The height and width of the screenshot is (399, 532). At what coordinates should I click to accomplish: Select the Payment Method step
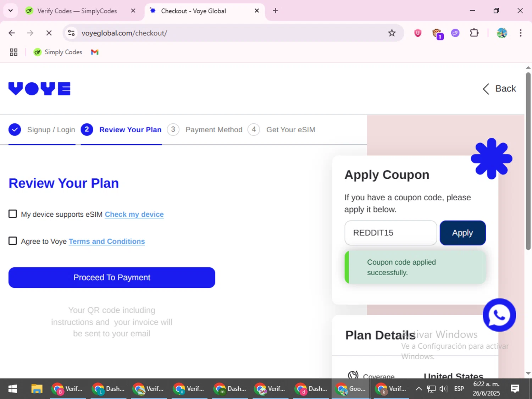tap(205, 130)
